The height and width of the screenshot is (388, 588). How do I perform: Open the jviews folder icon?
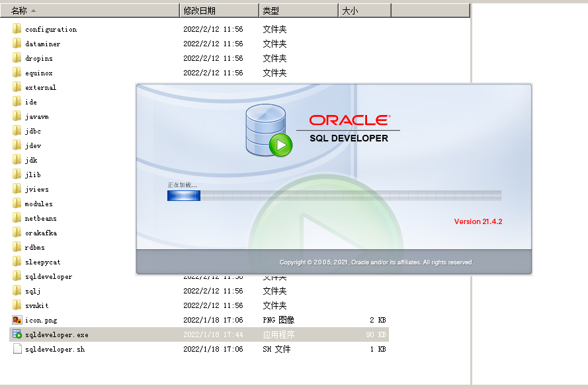tap(15, 189)
